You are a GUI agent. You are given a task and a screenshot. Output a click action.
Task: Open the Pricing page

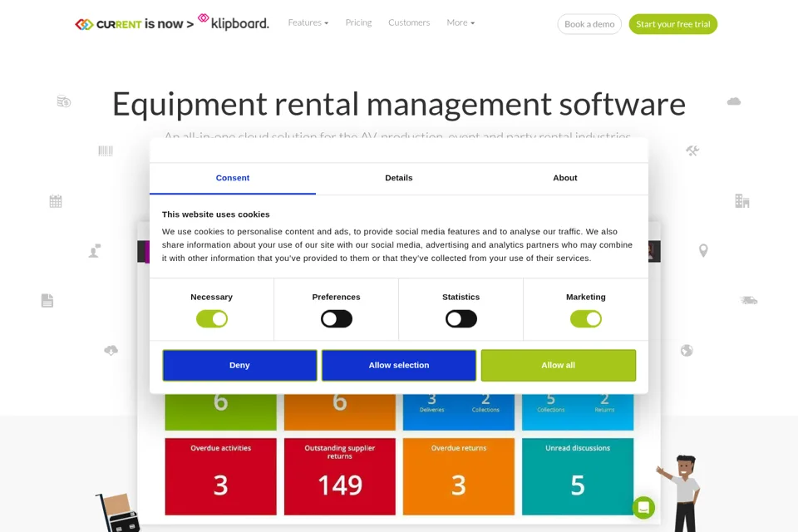click(359, 22)
